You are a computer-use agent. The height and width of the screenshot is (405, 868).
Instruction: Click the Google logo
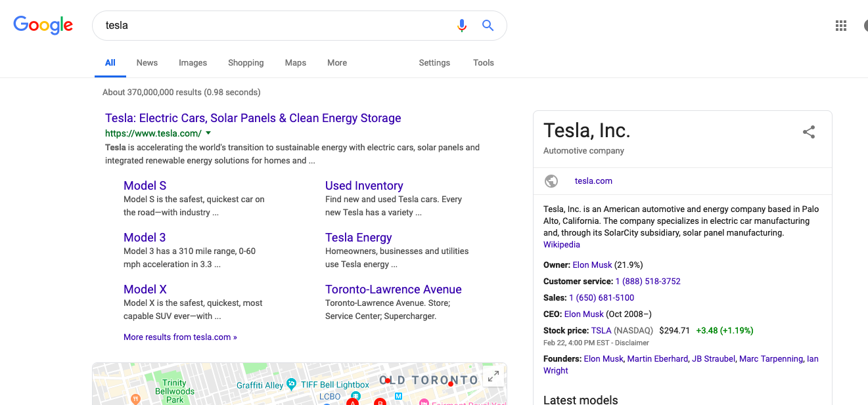tap(43, 25)
